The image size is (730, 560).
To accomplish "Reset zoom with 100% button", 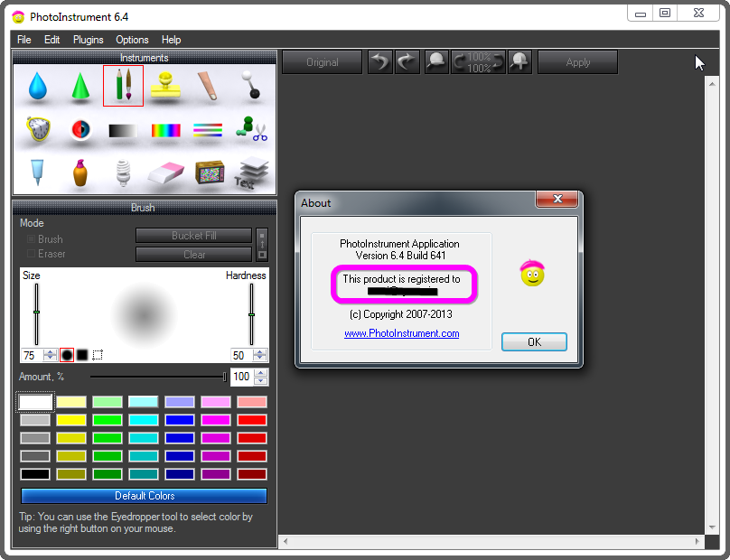I will click(478, 62).
